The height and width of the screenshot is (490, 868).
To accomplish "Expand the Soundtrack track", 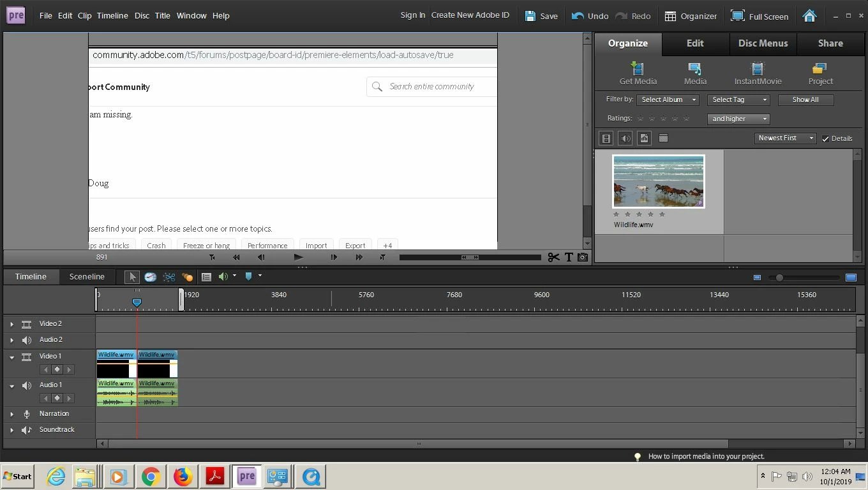I will click(x=11, y=430).
